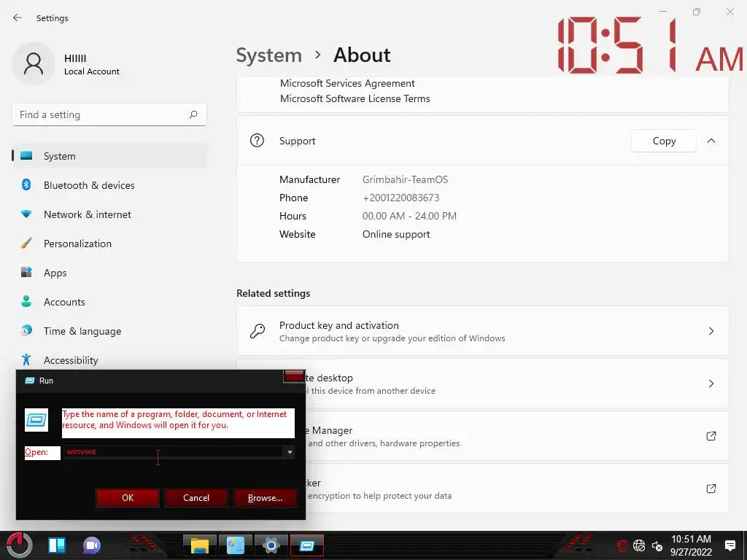Screen dimensions: 747x560
Task: Open the taskbar clock 10:51 AM
Action: [691, 545]
